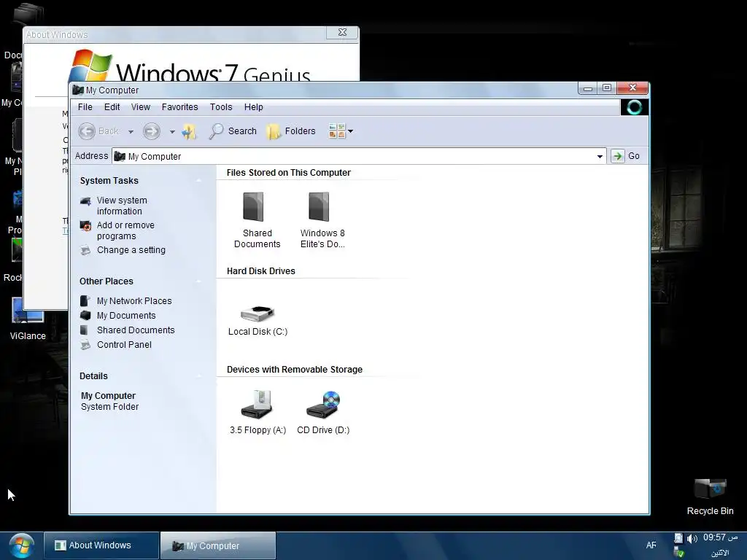Click the My Network Places sidebar icon

click(85, 301)
